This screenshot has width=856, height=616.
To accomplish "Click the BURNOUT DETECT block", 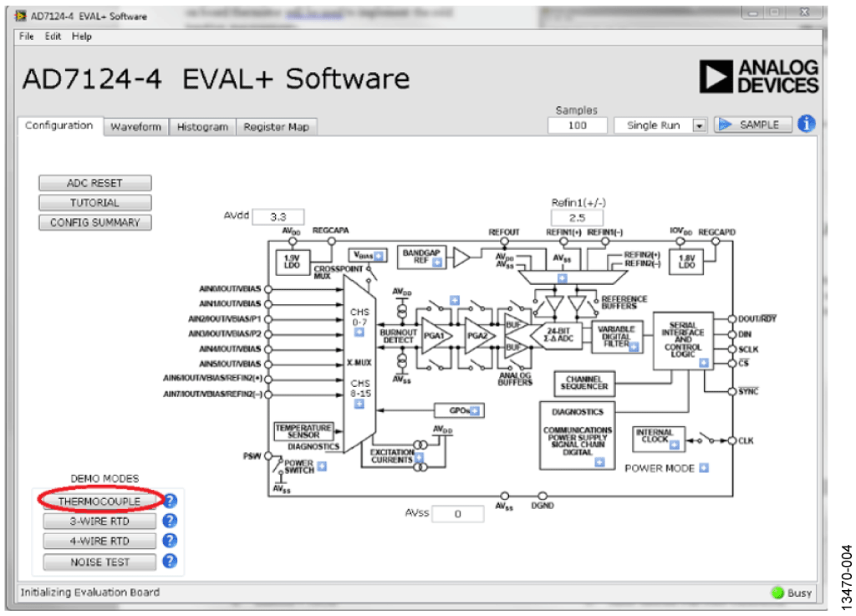I will tap(398, 336).
